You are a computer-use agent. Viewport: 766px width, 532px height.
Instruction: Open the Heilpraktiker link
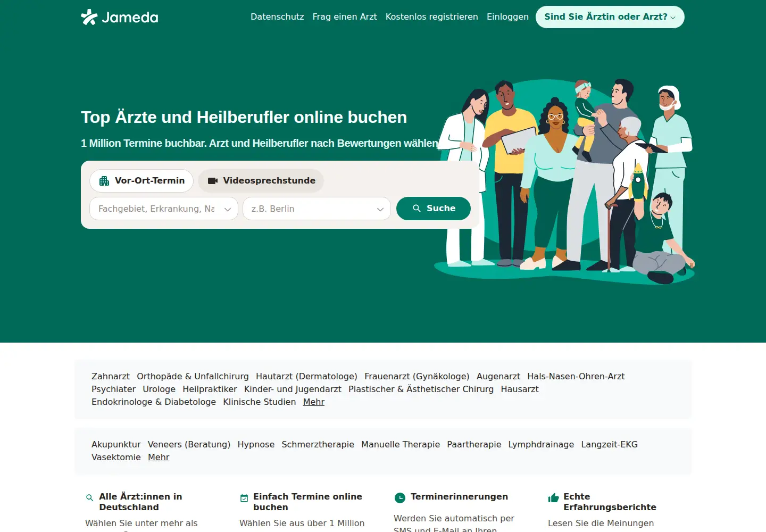(210, 389)
